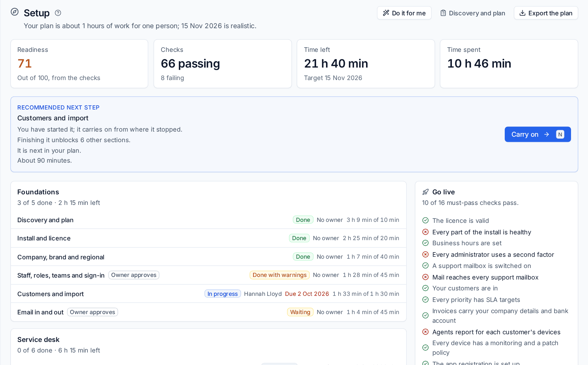Screen dimensions: 588x365
Task: Click the rocket icon beside Go live
Action: (425, 192)
